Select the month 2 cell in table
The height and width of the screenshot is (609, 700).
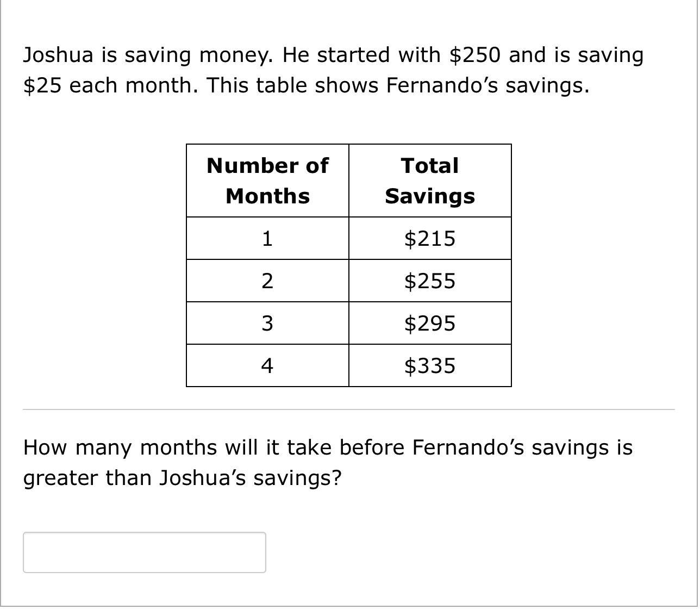267,281
